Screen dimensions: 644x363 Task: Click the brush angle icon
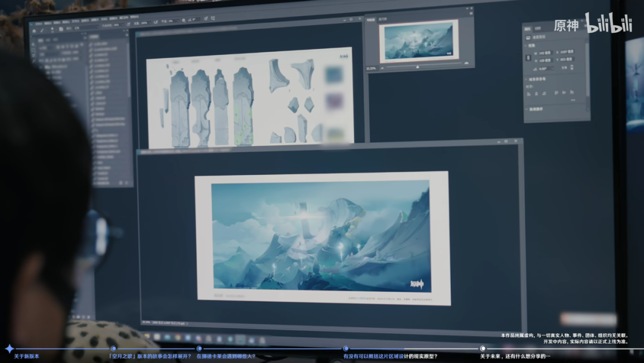[x=190, y=20]
